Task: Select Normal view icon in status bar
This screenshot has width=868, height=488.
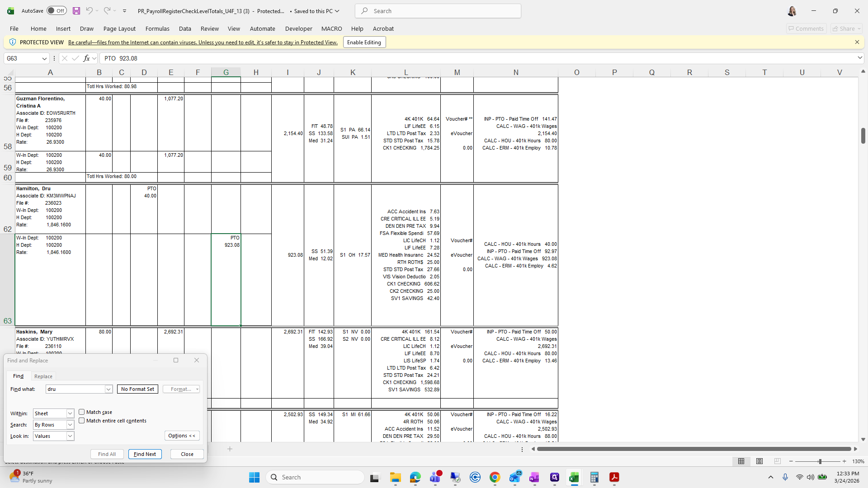Action: [741, 461]
